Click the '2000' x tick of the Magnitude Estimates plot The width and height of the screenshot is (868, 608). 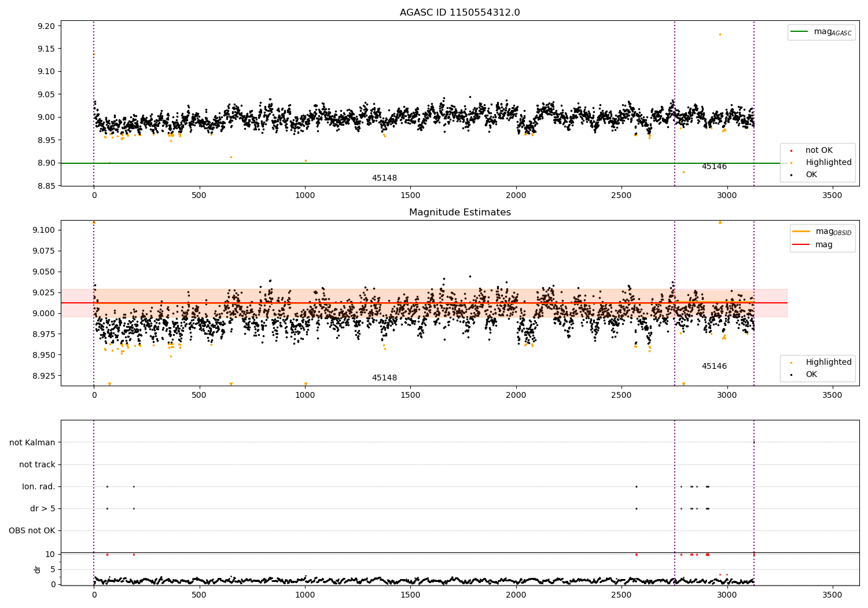tap(516, 395)
